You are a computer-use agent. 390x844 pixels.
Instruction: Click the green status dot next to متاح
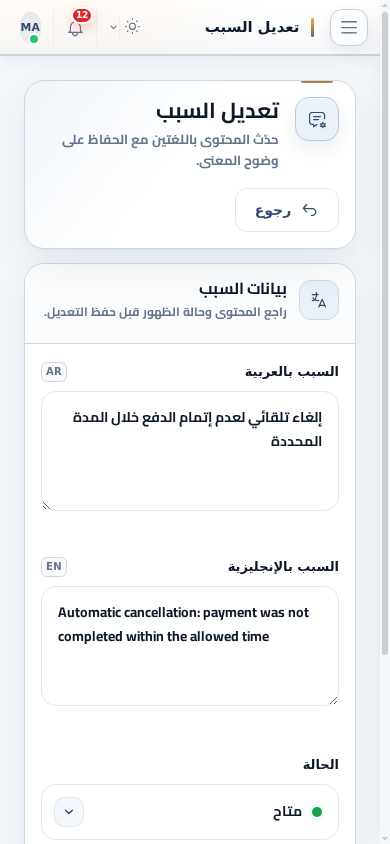[317, 812]
